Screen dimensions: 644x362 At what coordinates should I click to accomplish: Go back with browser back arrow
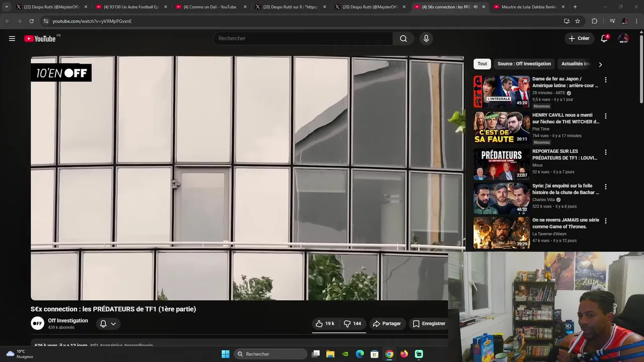[x=7, y=21]
